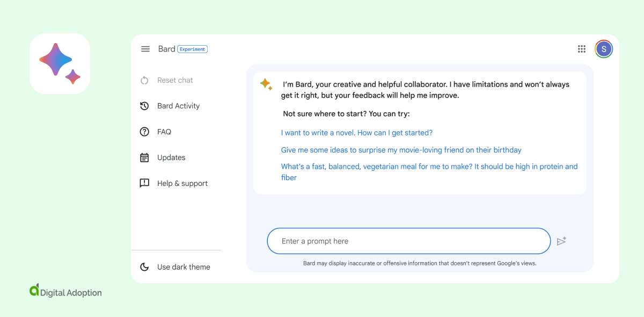Click the Help & support feedback icon
The width and height of the screenshot is (644, 317).
pos(144,183)
